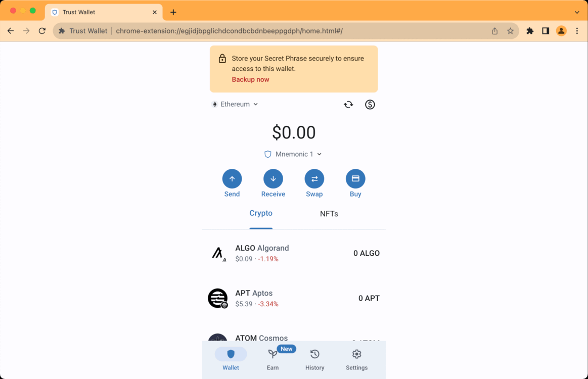The height and width of the screenshot is (379, 588).
Task: Expand the Mnemonic 1 wallet selector
Action: 293,154
